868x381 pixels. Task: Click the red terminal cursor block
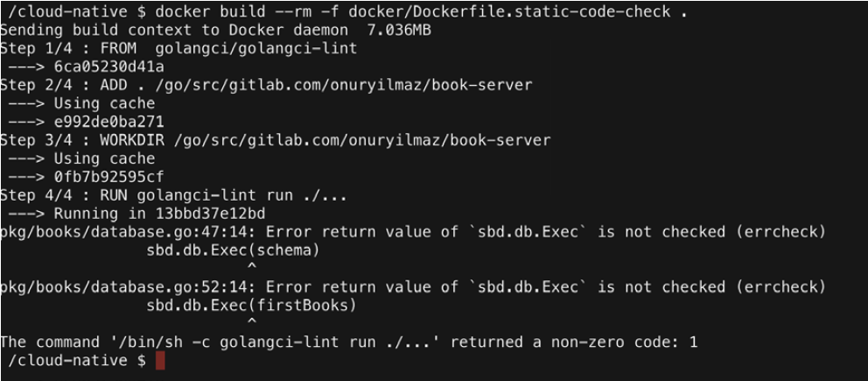[160, 361]
